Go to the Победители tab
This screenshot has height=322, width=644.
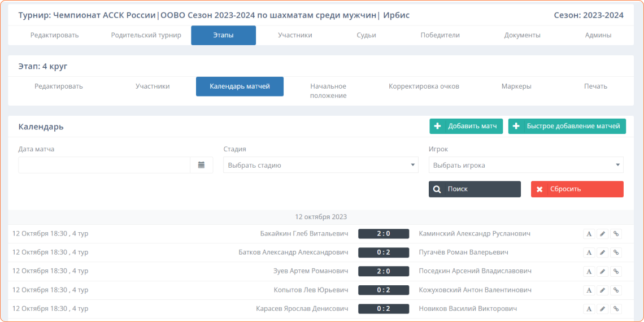tap(440, 35)
